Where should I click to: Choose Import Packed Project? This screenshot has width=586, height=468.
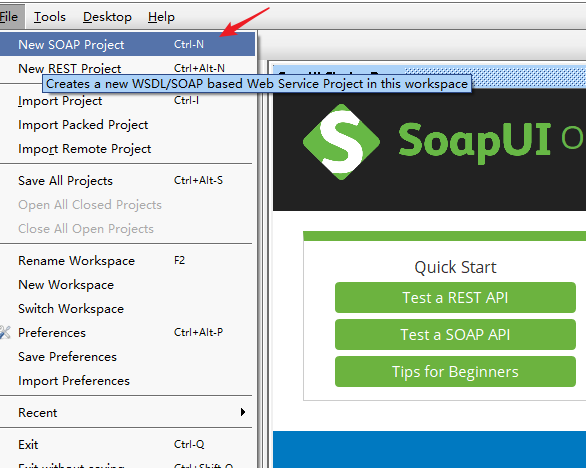click(x=127, y=124)
